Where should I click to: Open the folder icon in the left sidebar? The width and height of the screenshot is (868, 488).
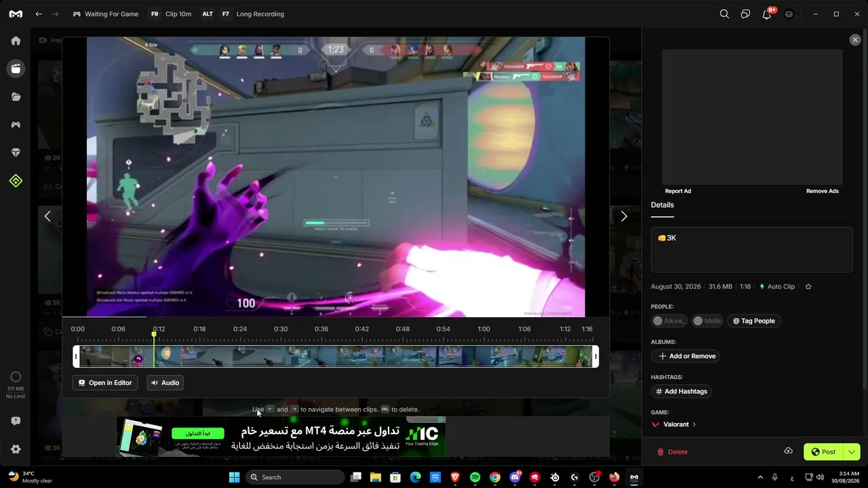point(16,97)
